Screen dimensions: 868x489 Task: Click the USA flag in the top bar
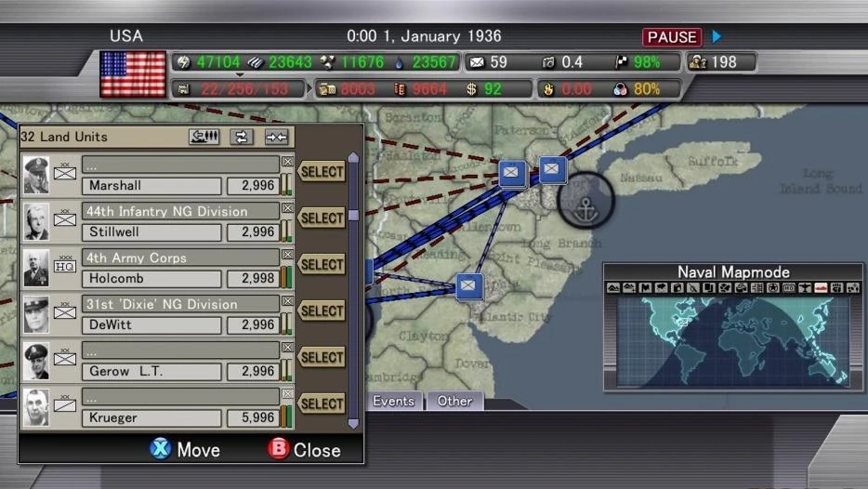pos(134,74)
